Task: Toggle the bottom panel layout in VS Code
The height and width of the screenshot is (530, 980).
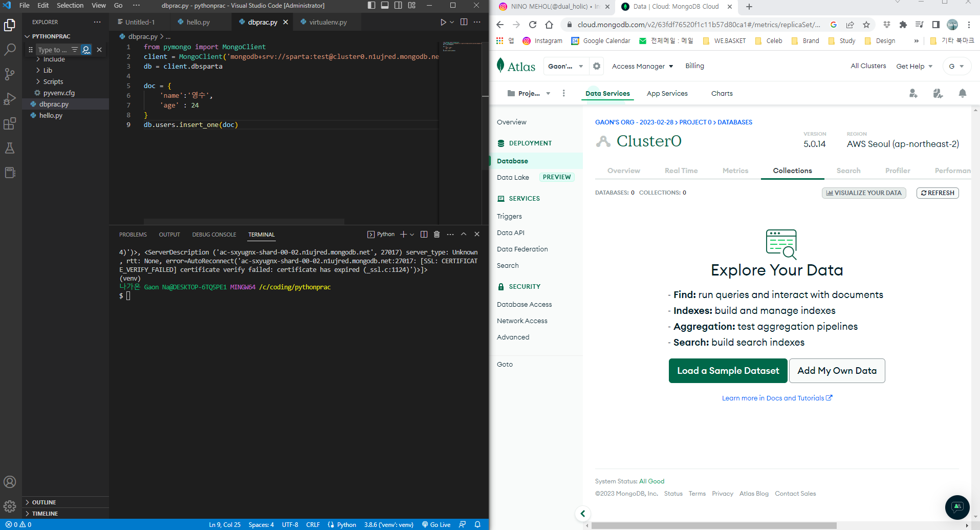Action: tap(385, 5)
